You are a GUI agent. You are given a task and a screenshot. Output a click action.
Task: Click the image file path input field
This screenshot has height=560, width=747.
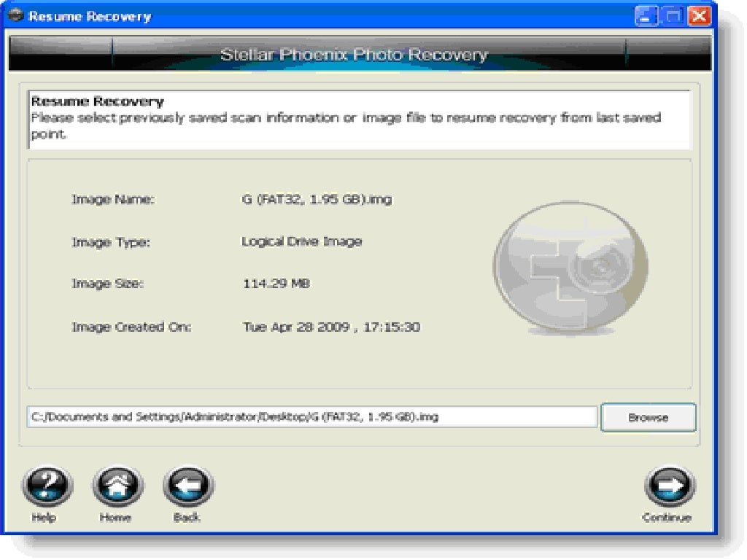click(x=312, y=417)
